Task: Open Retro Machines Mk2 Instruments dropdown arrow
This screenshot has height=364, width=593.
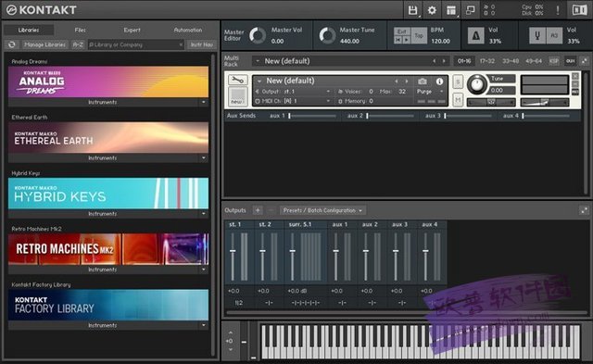Action: click(204, 270)
